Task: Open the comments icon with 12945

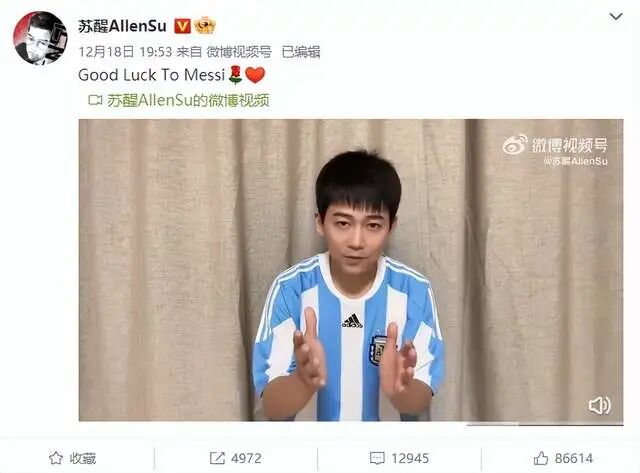Action: (377, 458)
